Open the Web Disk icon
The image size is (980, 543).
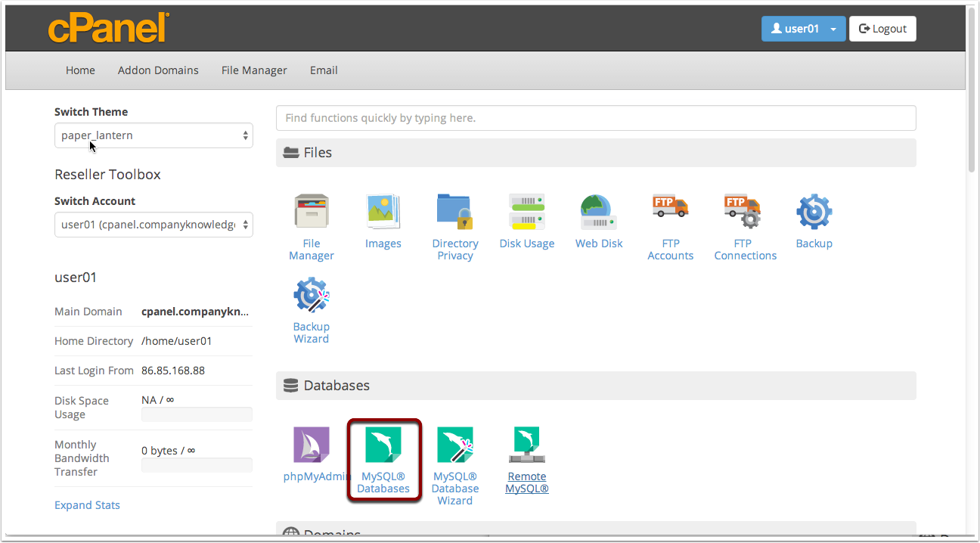[599, 212]
